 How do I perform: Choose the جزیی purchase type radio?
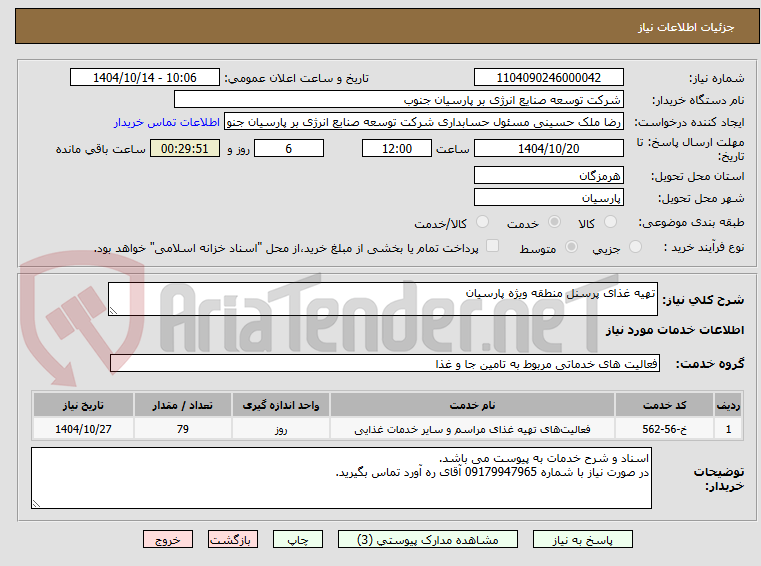click(635, 247)
